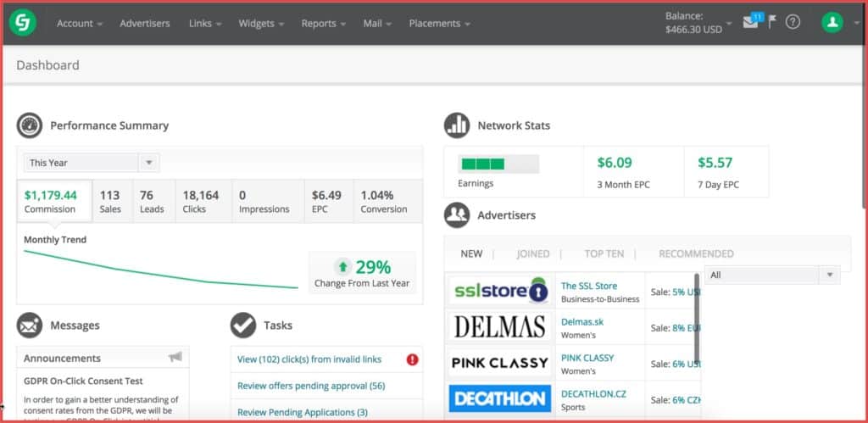Screen dimensions: 868x423
Task: Select the Sales metric tab
Action: [x=113, y=202]
